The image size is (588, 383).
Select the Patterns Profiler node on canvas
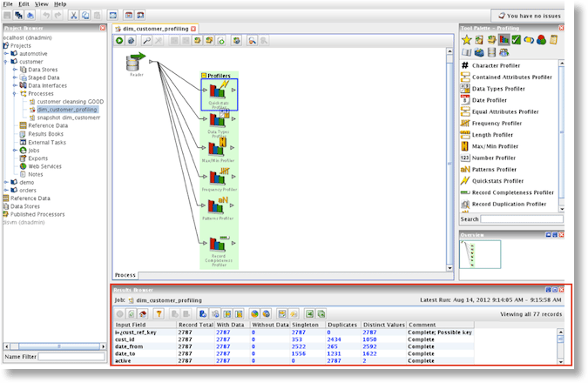[219, 208]
